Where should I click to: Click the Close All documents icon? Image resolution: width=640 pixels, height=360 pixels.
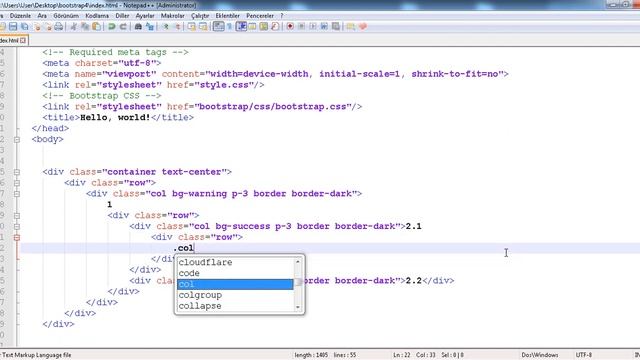(x=48, y=27)
